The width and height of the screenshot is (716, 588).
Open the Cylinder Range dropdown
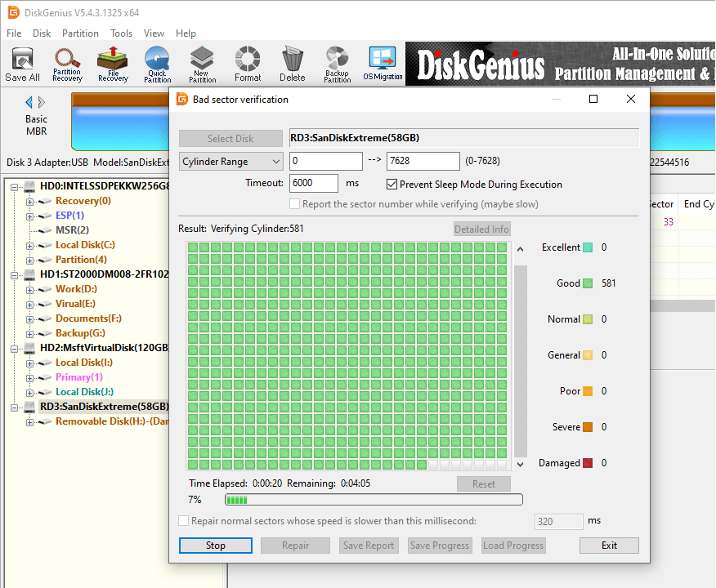click(x=231, y=162)
